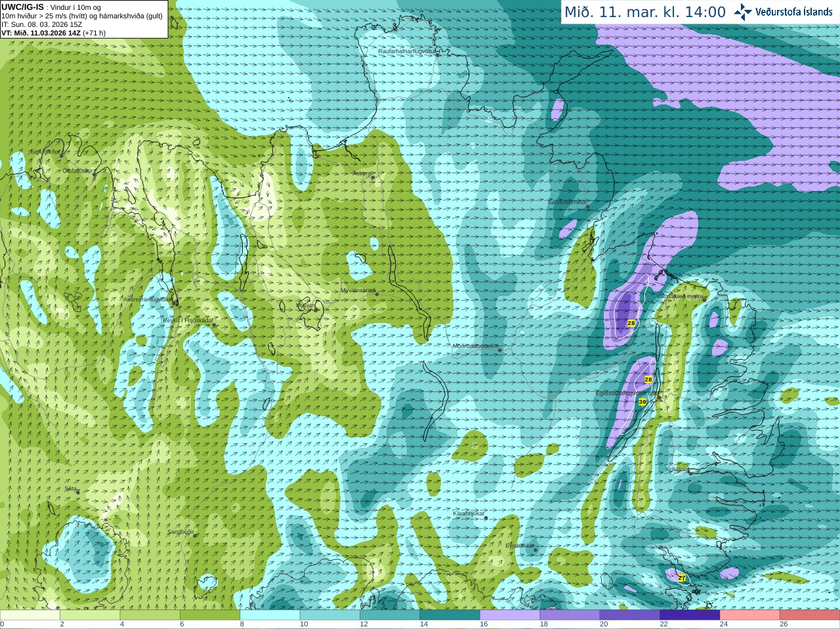Click the Sandvíkurheiði label
840x629 pixels.
[x=567, y=202]
